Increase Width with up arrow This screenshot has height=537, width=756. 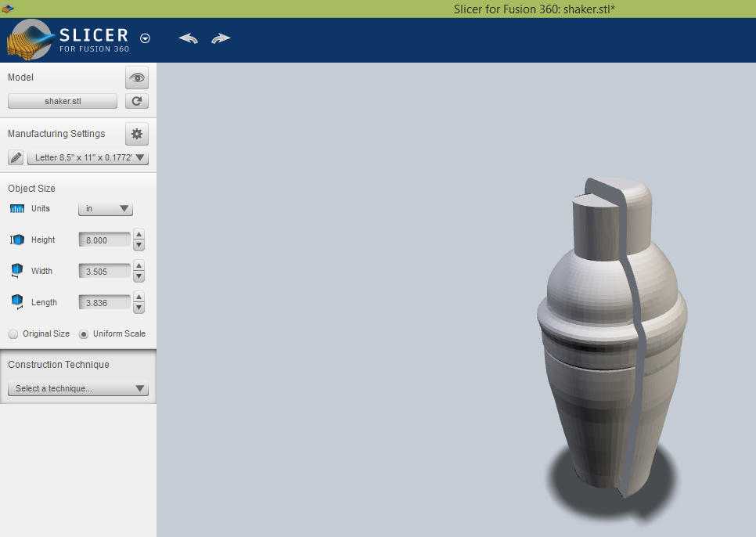point(139,265)
